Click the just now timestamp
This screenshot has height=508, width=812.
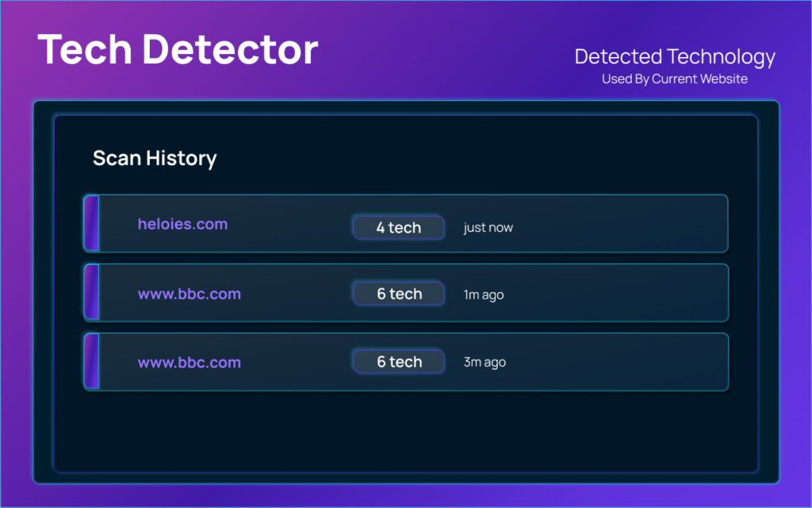click(488, 228)
